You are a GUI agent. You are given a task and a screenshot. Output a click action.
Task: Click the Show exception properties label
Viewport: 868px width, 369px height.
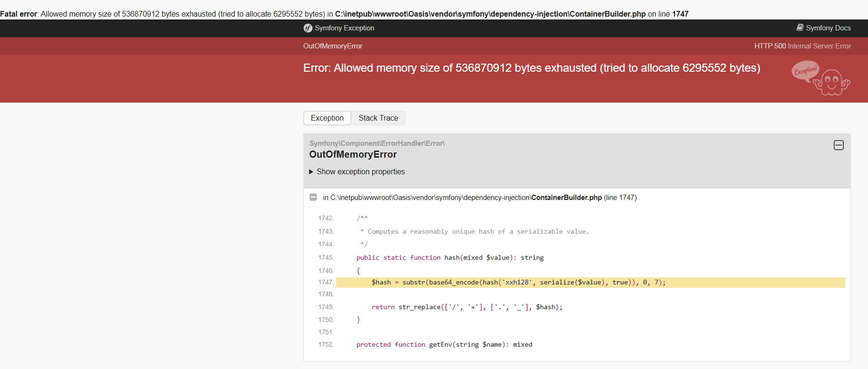click(360, 172)
